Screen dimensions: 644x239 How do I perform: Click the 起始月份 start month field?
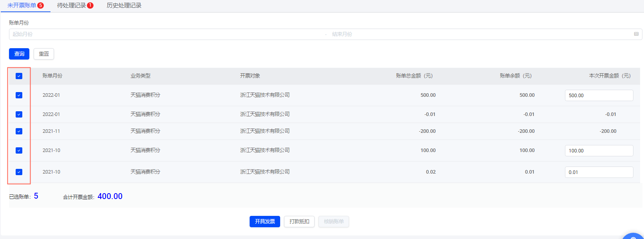pyautogui.click(x=166, y=34)
